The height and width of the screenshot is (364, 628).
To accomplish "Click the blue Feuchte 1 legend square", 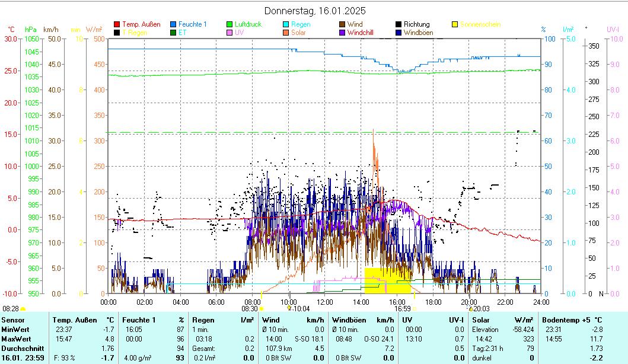I will tap(173, 24).
